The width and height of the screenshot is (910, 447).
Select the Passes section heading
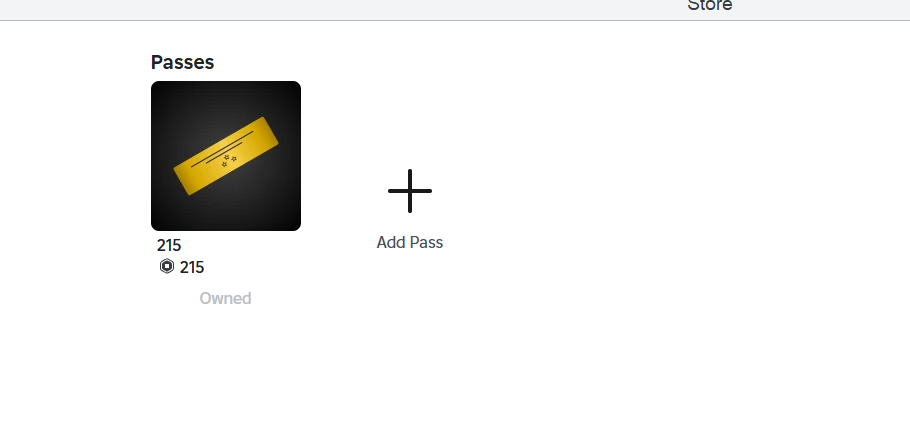(182, 62)
